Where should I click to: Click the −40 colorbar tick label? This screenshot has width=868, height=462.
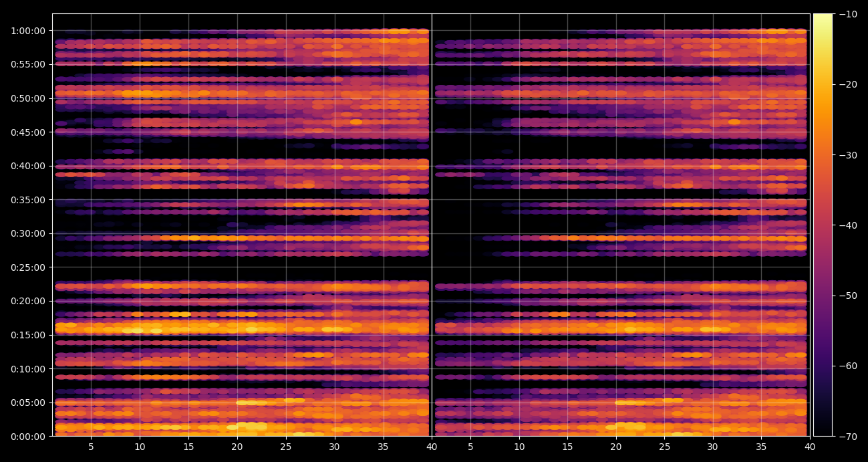847,225
